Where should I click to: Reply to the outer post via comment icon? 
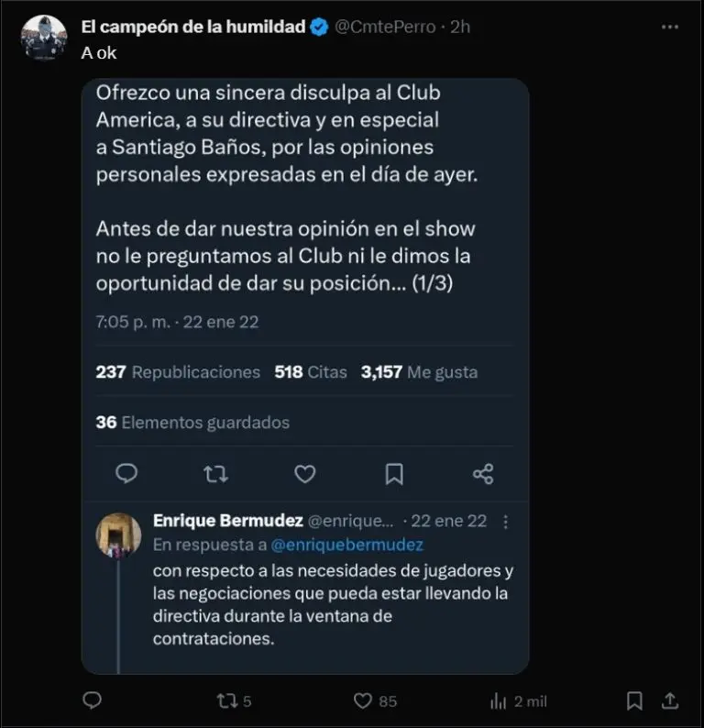click(x=92, y=700)
